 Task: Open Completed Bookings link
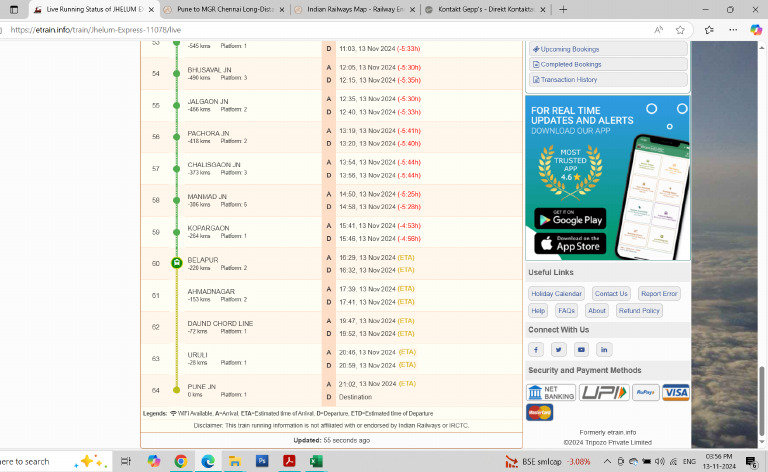pos(608,64)
